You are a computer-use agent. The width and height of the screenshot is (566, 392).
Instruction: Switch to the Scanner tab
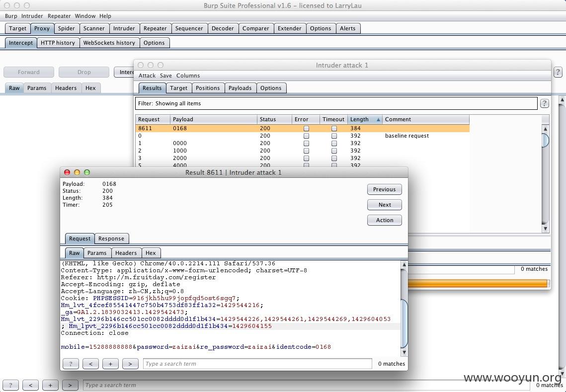[94, 28]
